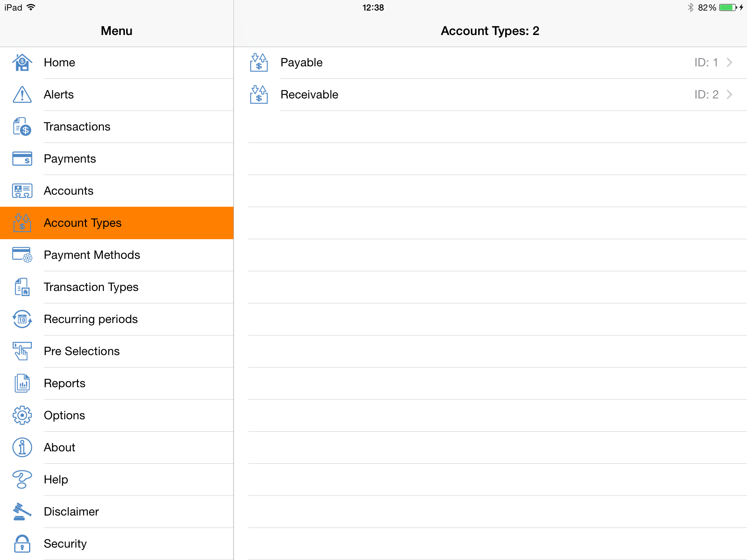The image size is (747, 560).
Task: Click the Accounts ID card icon
Action: coord(22,191)
